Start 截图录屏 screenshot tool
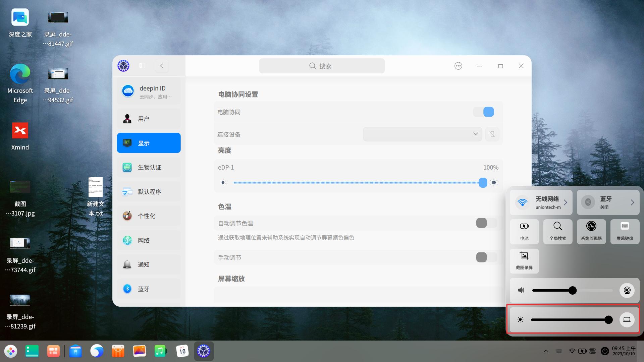 tap(524, 261)
